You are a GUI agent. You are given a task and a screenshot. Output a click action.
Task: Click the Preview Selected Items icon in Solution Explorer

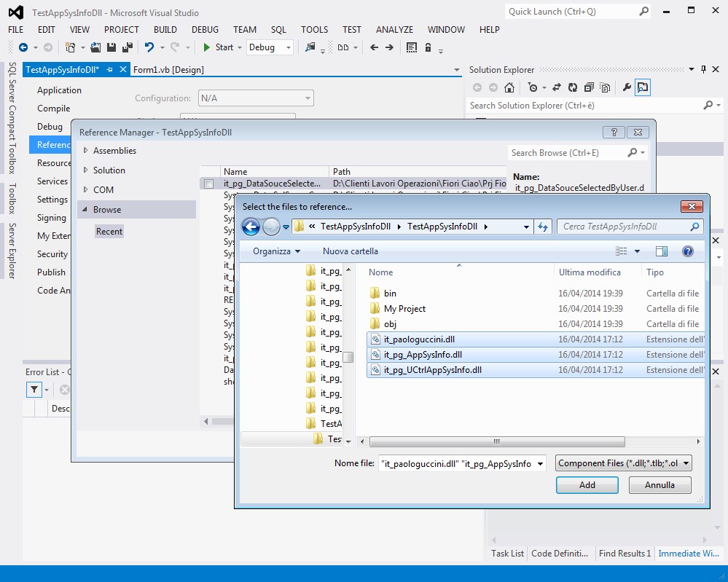[643, 87]
